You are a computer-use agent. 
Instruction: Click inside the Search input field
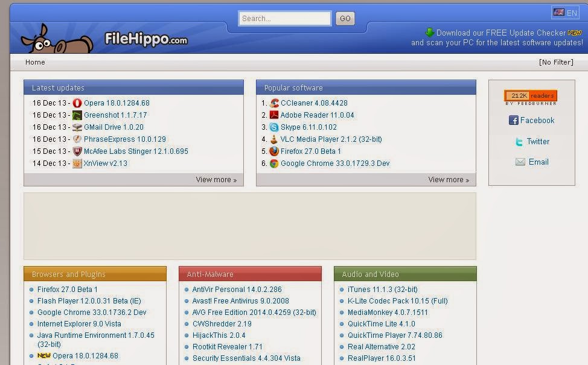[x=284, y=18]
